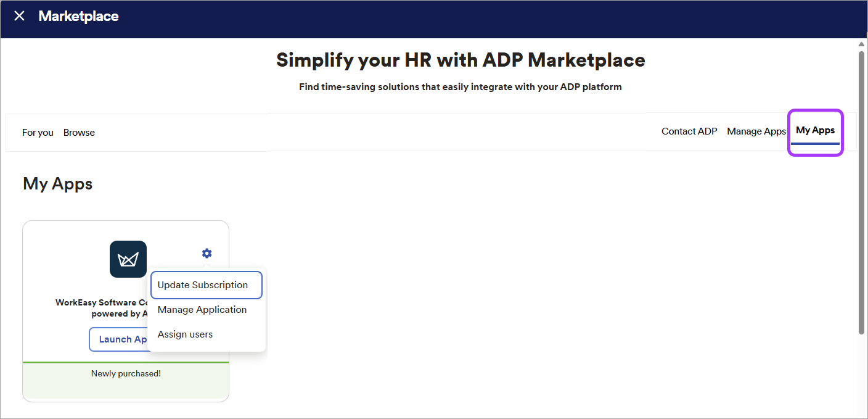
Task: Switch to the For you tab
Action: click(x=38, y=133)
